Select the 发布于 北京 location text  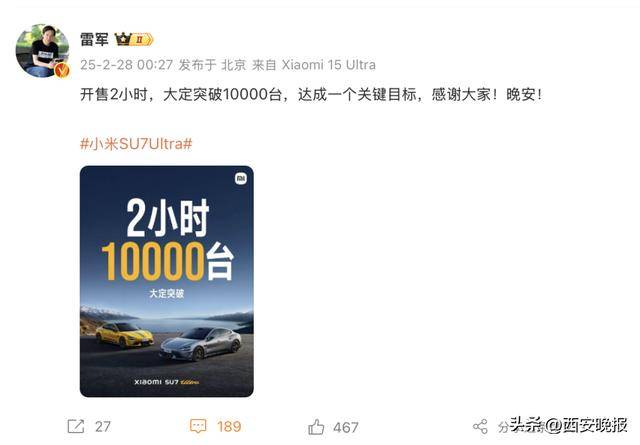pos(213,65)
